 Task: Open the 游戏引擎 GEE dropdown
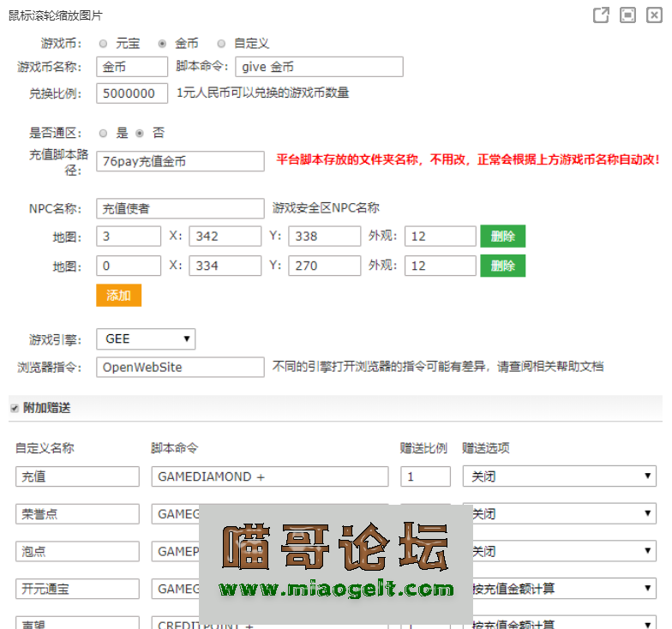146,339
